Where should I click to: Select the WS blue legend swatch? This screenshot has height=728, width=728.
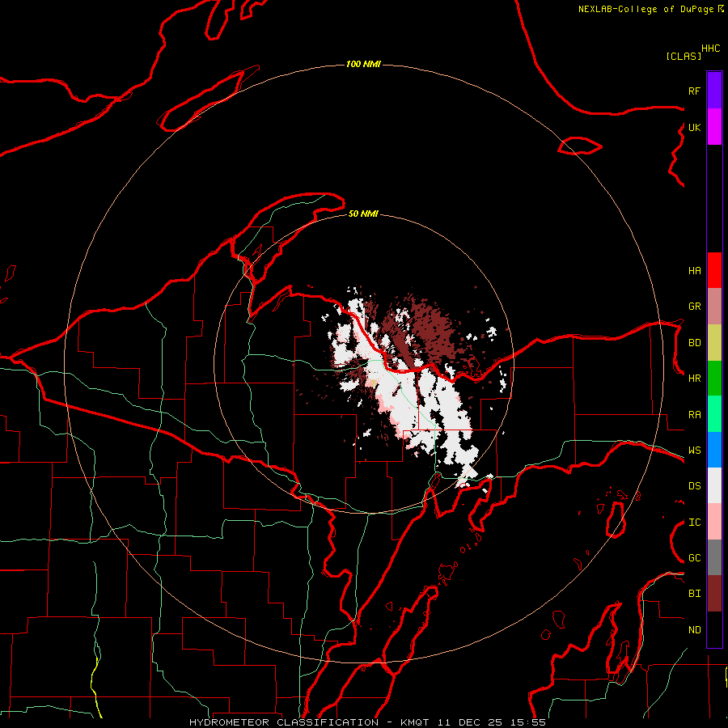(x=714, y=450)
